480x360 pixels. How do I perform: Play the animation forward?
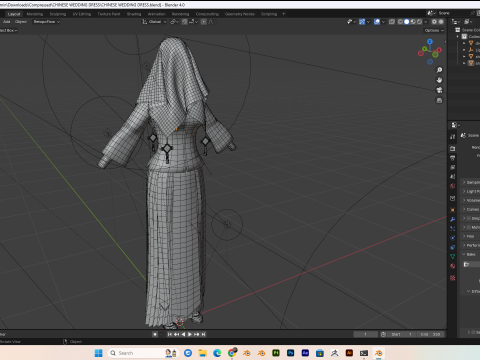point(190,334)
